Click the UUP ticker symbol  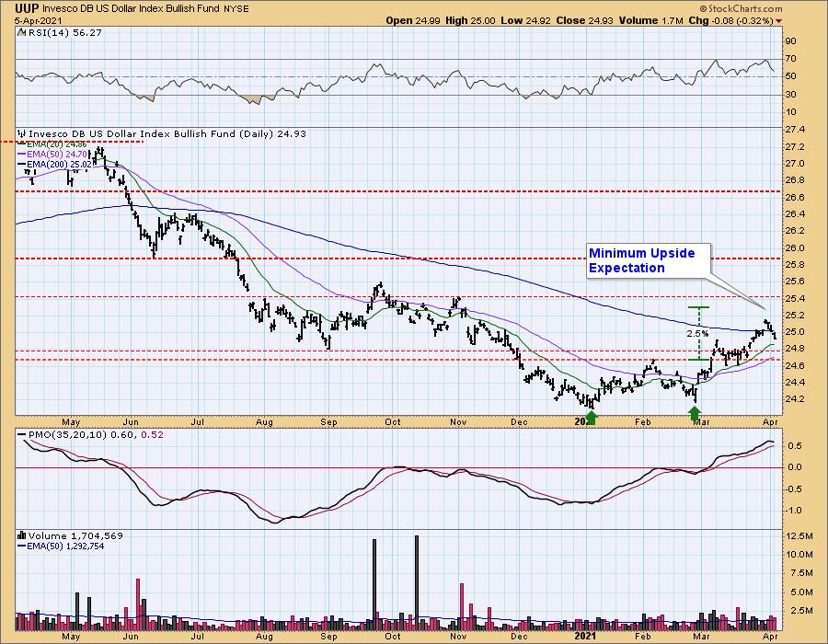point(27,8)
